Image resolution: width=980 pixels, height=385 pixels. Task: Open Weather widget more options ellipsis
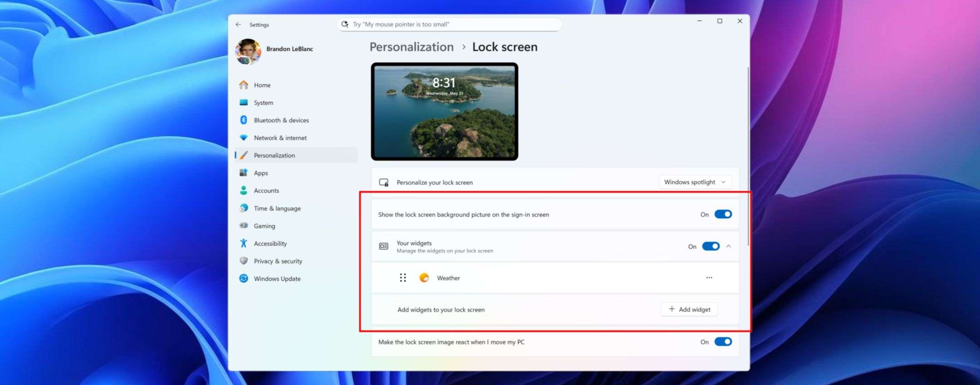(x=709, y=277)
